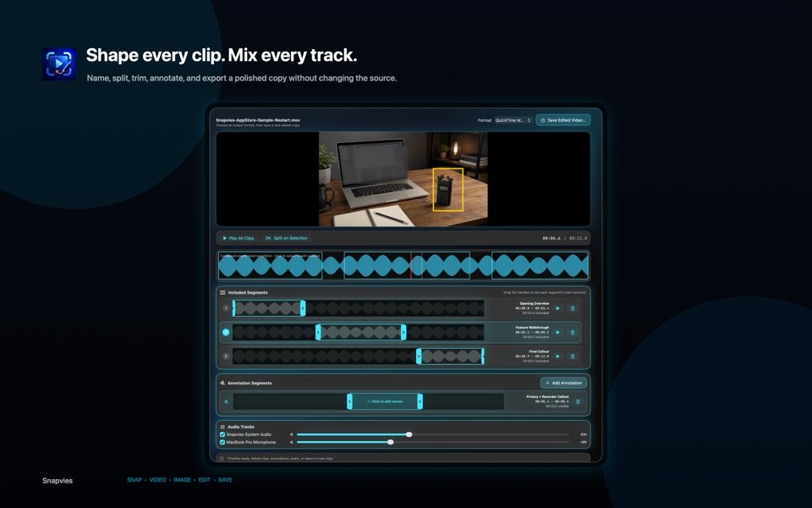
Task: Click the video preview frame
Action: point(403,179)
